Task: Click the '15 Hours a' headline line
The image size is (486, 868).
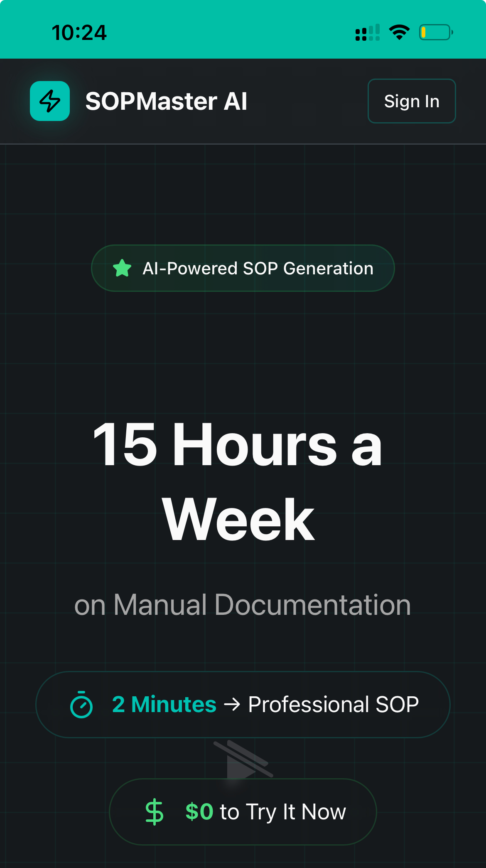Action: 238,444
